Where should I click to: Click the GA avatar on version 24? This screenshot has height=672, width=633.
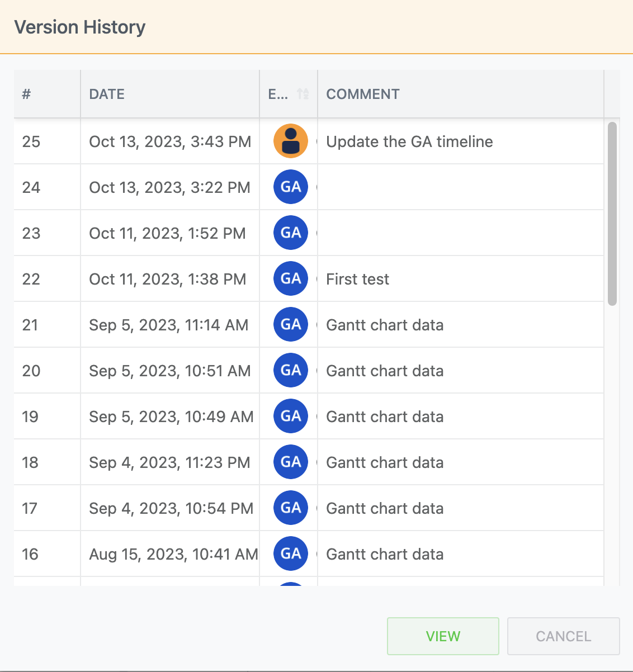(x=290, y=187)
